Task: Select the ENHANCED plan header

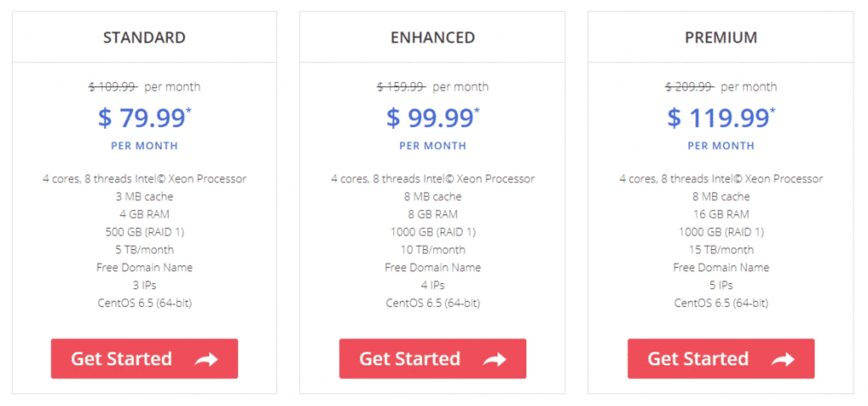Action: 433,38
